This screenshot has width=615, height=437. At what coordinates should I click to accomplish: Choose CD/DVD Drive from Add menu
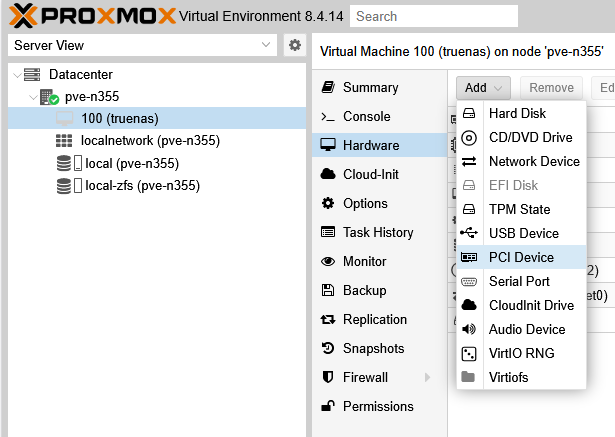[x=522, y=137]
